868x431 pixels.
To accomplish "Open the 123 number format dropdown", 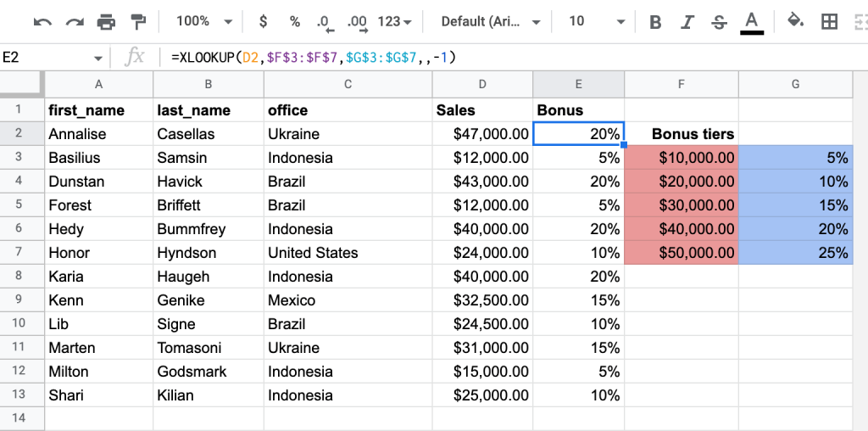I will [395, 21].
